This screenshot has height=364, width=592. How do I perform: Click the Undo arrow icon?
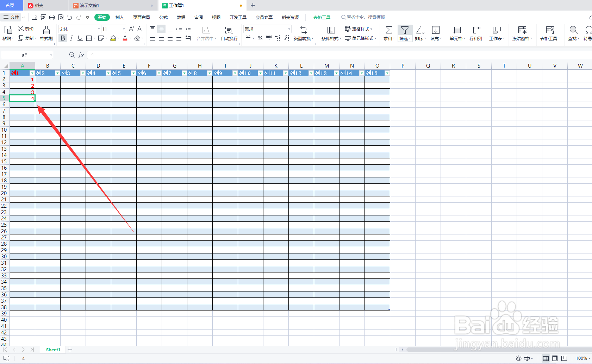(69, 17)
